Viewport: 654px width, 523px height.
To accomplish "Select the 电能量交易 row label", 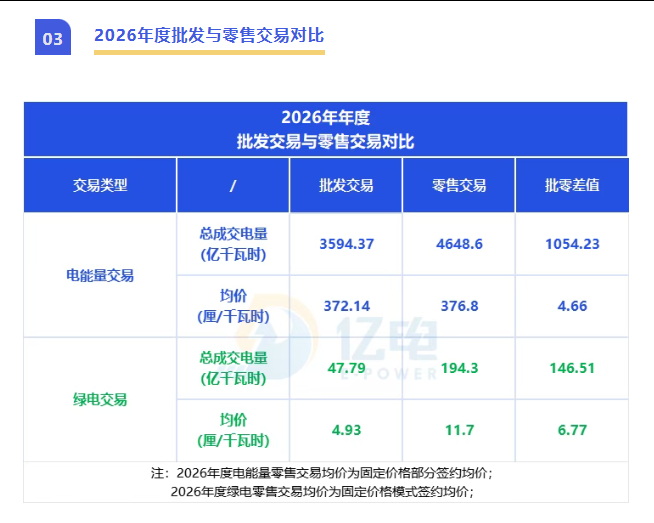I will 100,275.
